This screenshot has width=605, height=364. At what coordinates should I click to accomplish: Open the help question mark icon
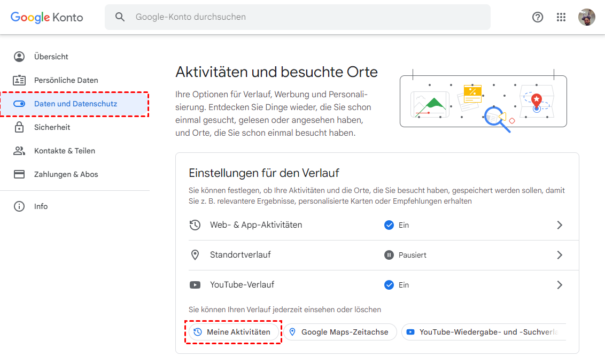pyautogui.click(x=538, y=17)
